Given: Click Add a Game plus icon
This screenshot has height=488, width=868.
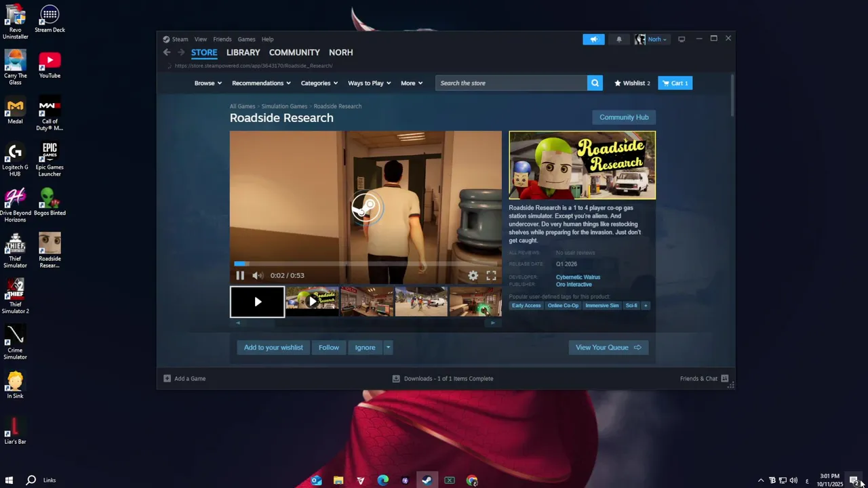Looking at the screenshot, I should pyautogui.click(x=167, y=379).
